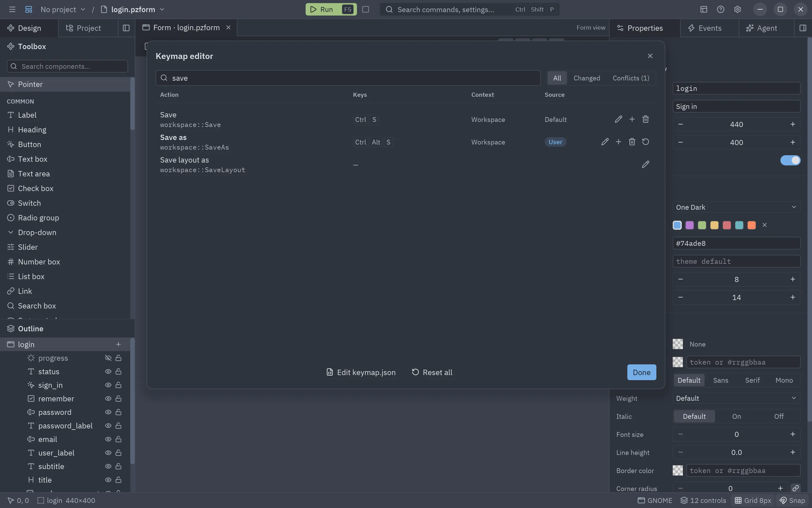Set Italic to On
Viewport: 812px width, 508px height.
pos(736,416)
